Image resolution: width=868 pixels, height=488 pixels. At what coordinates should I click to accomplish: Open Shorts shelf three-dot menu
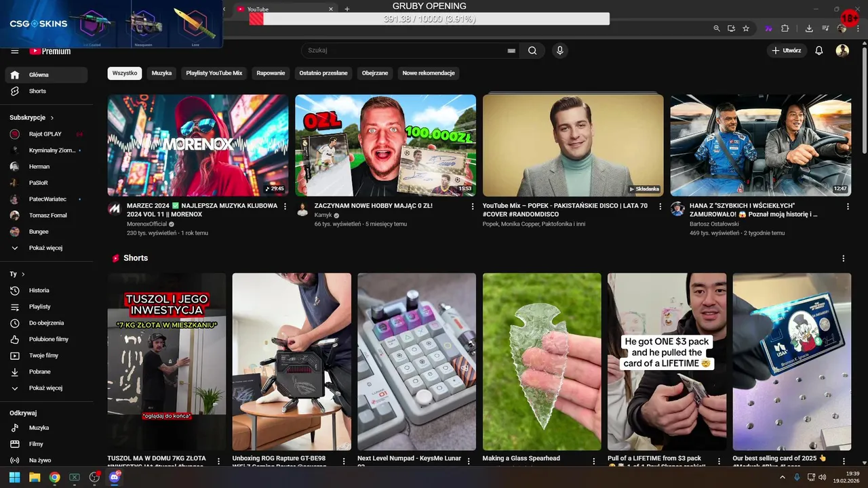844,258
